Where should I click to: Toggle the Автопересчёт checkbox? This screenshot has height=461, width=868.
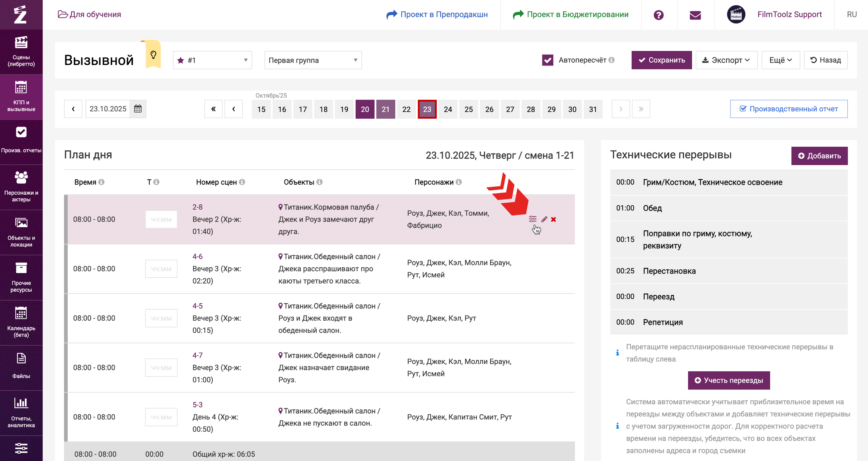(x=547, y=60)
